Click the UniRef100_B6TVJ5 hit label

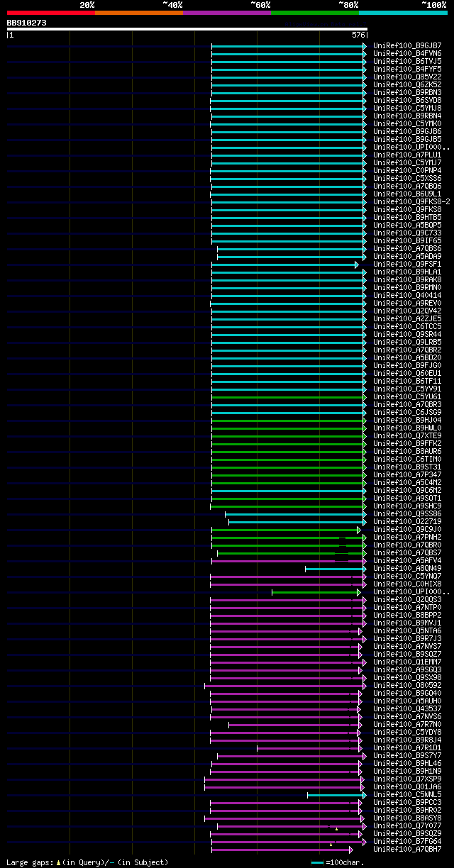tap(407, 61)
